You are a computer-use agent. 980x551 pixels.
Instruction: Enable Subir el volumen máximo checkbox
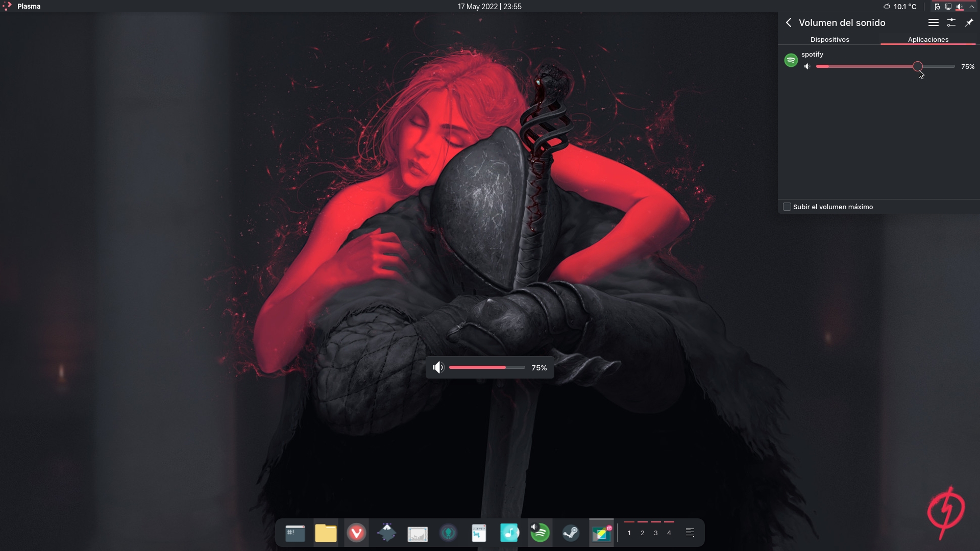click(787, 207)
